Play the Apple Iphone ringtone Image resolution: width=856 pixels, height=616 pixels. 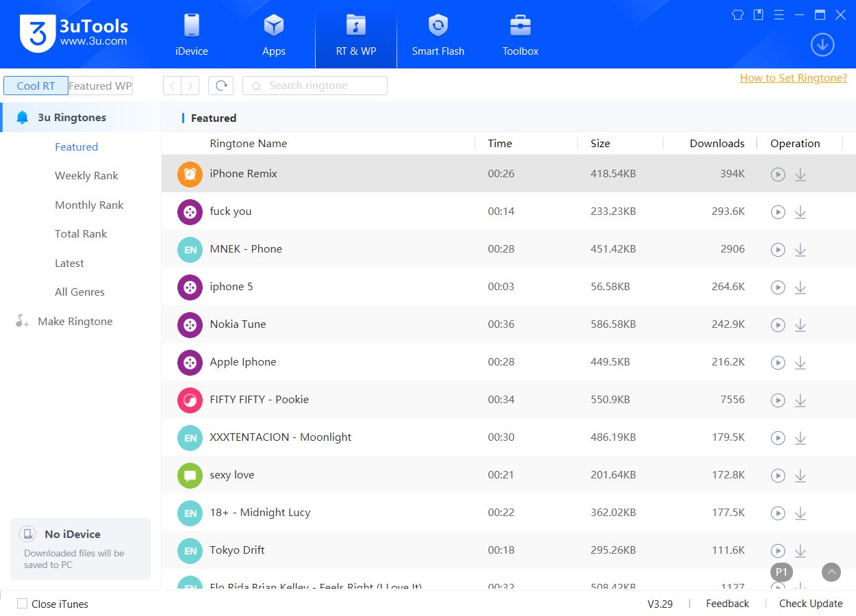pos(777,363)
